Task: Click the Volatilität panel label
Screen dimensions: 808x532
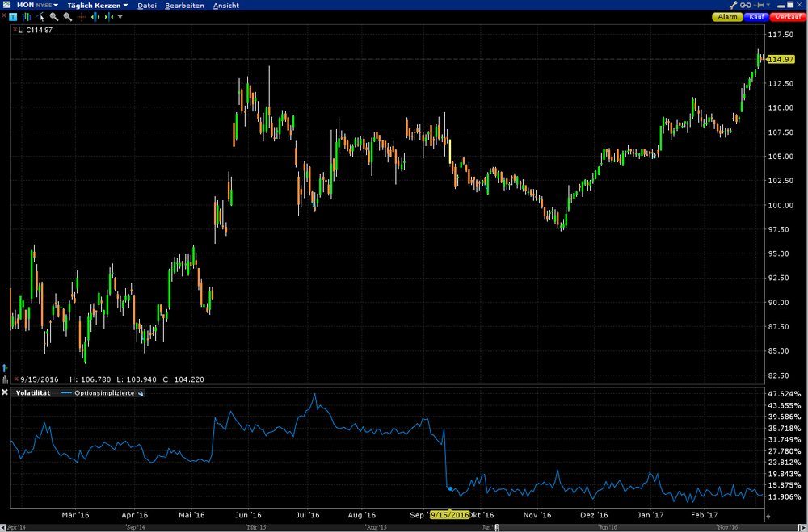Action: (33, 393)
